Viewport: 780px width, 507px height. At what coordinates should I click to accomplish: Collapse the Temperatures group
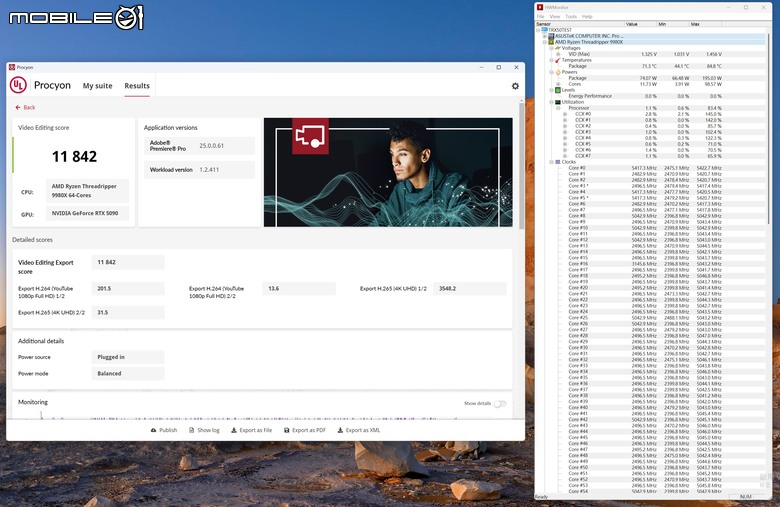[551, 60]
